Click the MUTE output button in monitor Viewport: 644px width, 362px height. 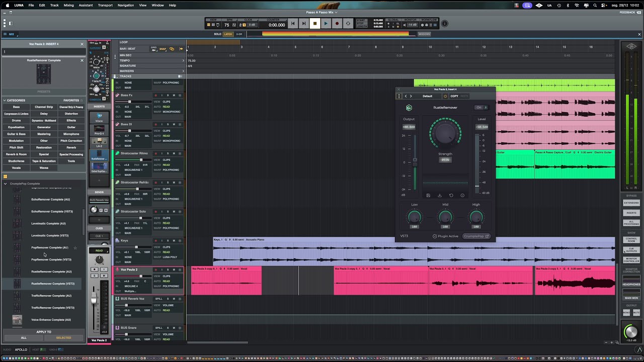click(636, 313)
